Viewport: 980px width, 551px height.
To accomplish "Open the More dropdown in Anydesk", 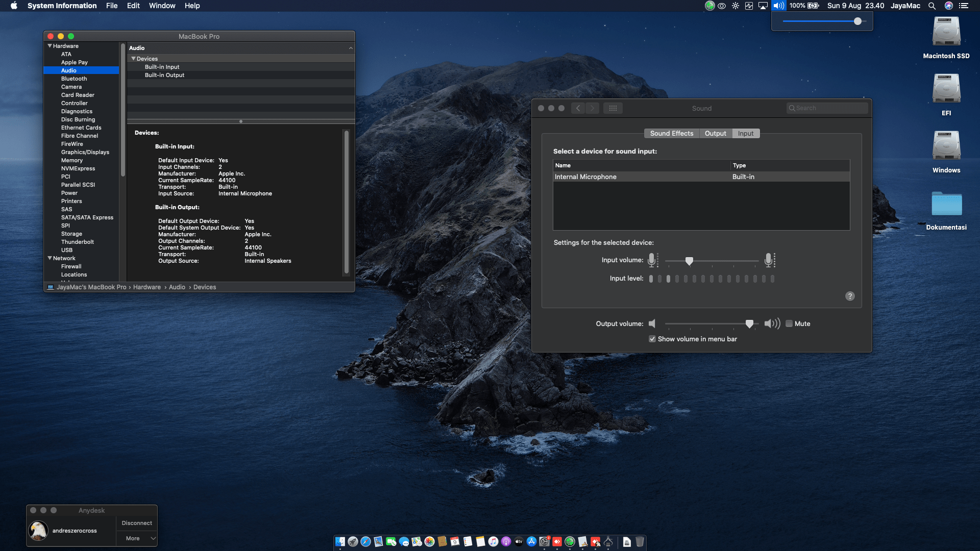I will click(137, 538).
